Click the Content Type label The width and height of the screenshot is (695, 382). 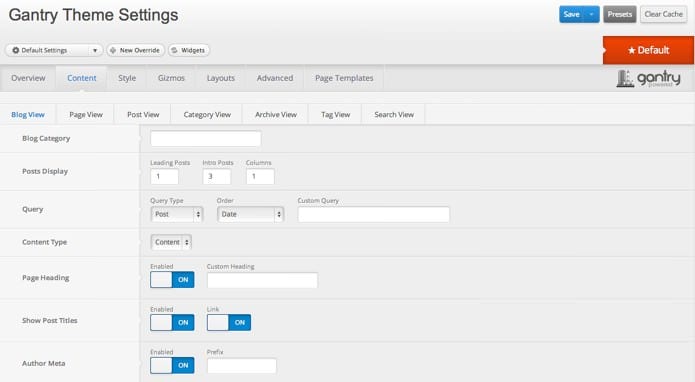(x=44, y=242)
